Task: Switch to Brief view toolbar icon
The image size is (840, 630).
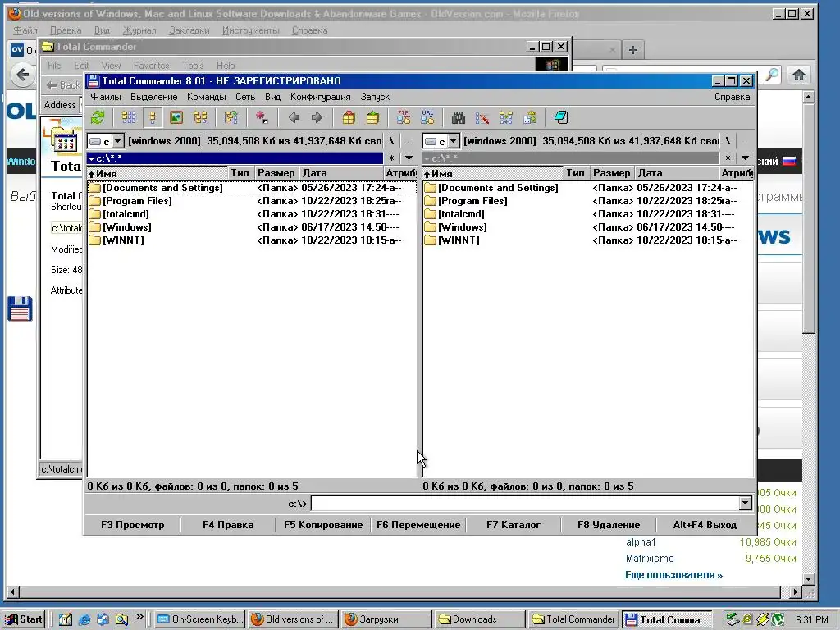Action: click(129, 117)
